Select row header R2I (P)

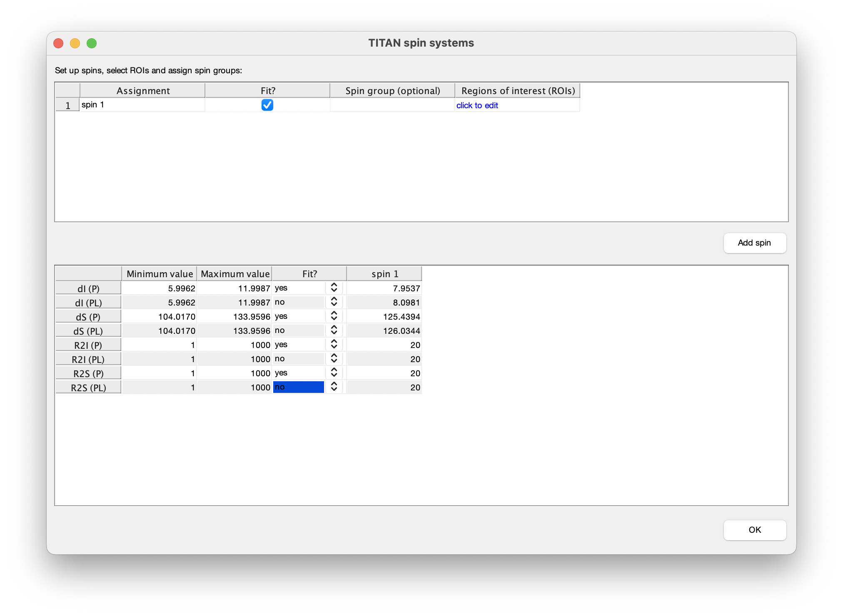88,345
